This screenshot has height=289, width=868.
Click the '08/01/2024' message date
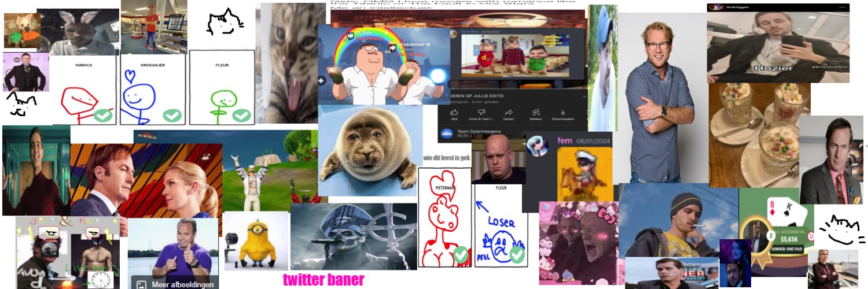pyautogui.click(x=592, y=140)
